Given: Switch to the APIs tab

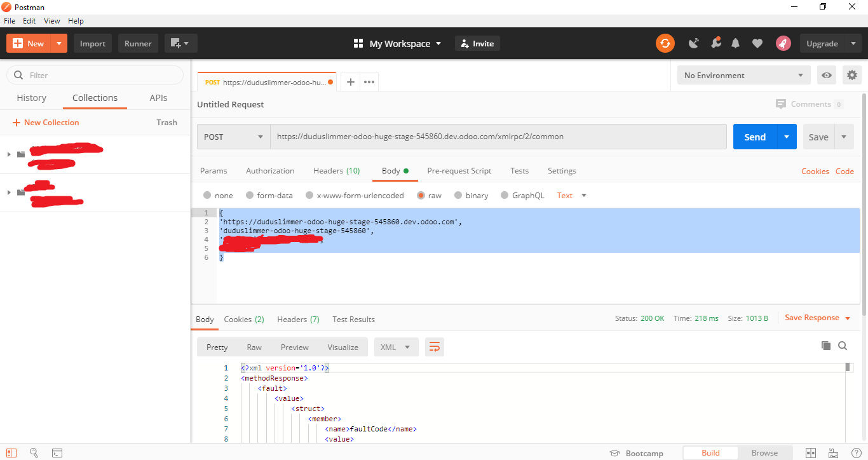Looking at the screenshot, I should click(x=158, y=98).
